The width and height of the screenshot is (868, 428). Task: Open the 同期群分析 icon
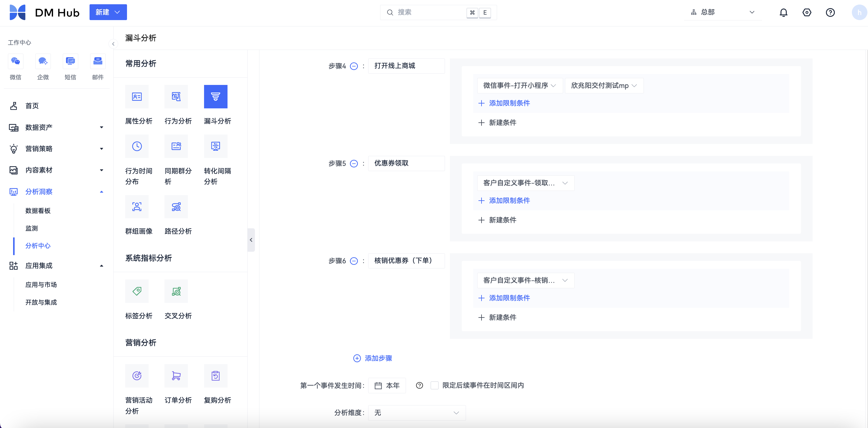pos(176,146)
